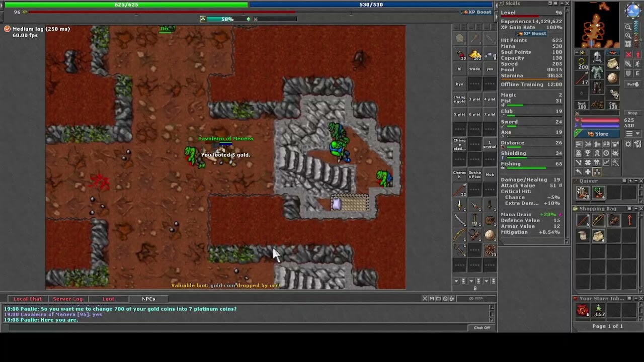The image size is (644, 362).
Task: Select the spear stack of 5 in Shopping Bag
Action: coord(583,220)
